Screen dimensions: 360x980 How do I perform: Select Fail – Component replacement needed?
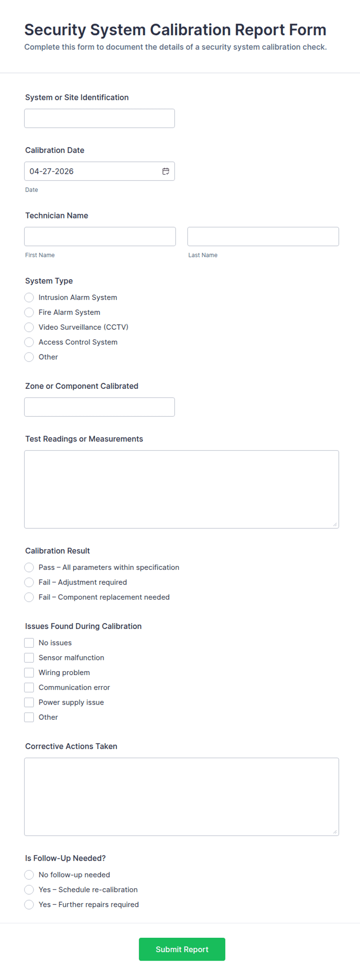(x=29, y=597)
